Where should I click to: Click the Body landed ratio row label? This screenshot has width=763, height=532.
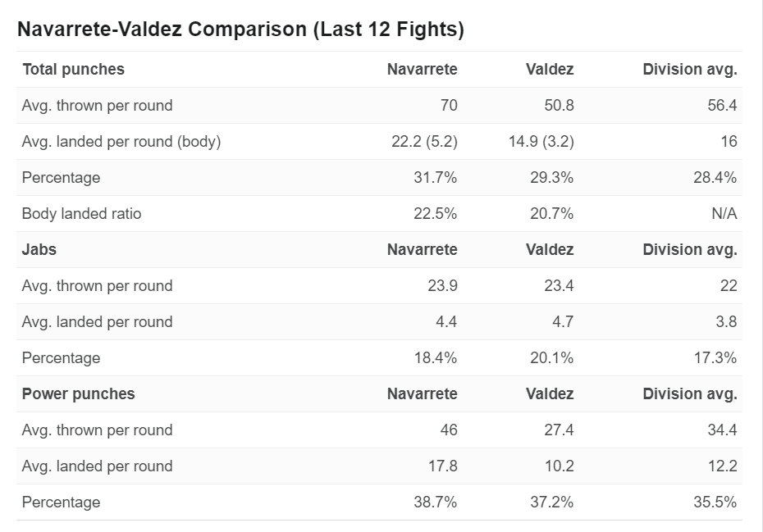[82, 213]
